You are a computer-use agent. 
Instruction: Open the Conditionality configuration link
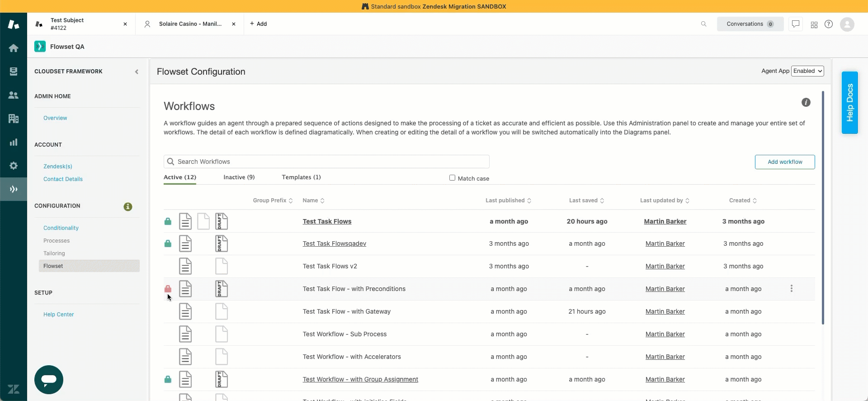(61, 228)
